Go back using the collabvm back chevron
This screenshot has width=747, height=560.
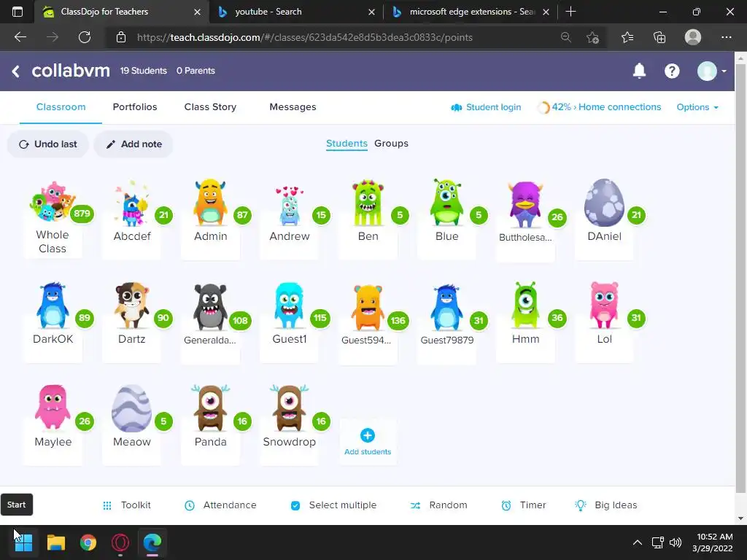(x=16, y=71)
